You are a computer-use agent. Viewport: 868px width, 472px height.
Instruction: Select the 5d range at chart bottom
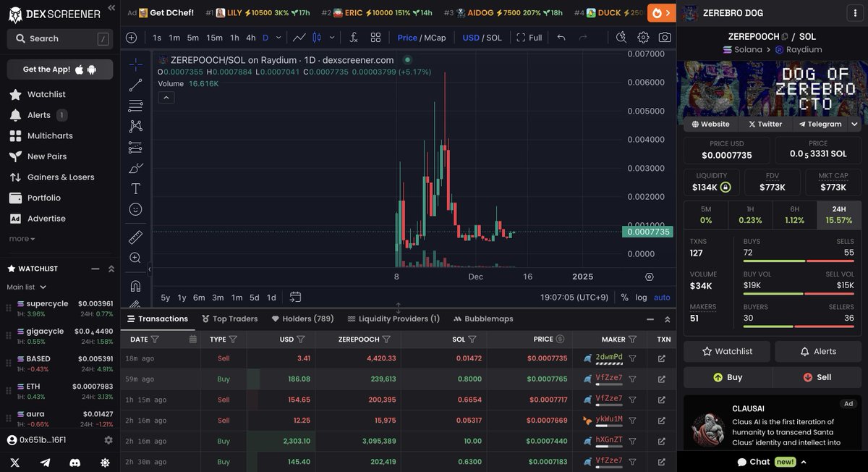pyautogui.click(x=254, y=298)
